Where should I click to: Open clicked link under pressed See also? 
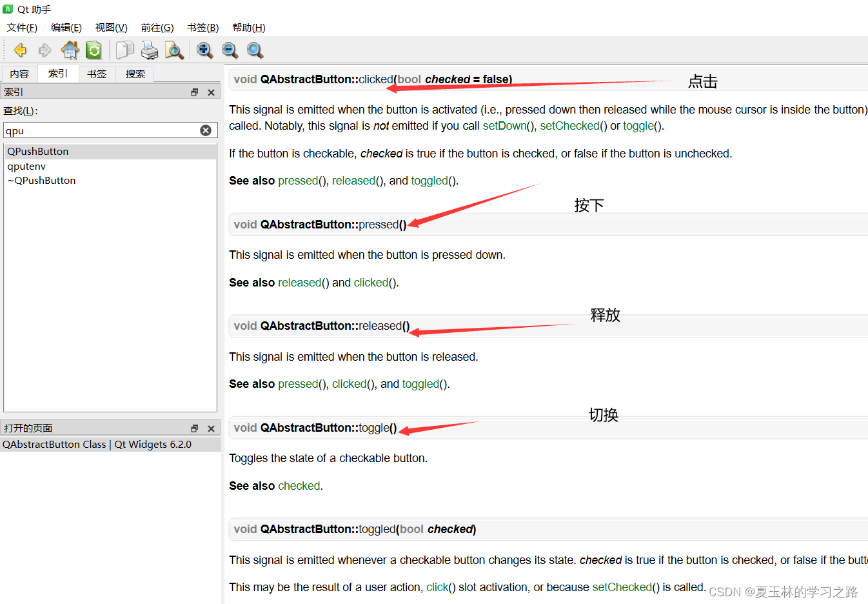pos(371,283)
